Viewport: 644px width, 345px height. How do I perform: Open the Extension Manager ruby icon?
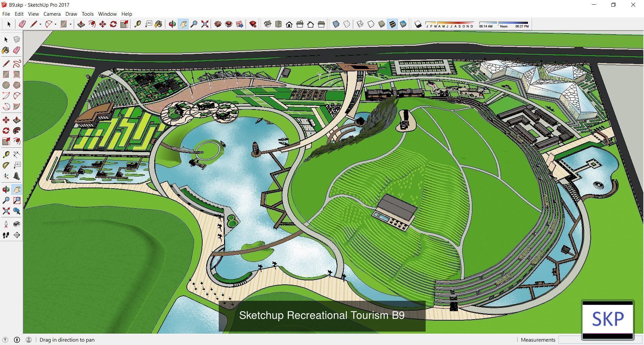pos(253,24)
